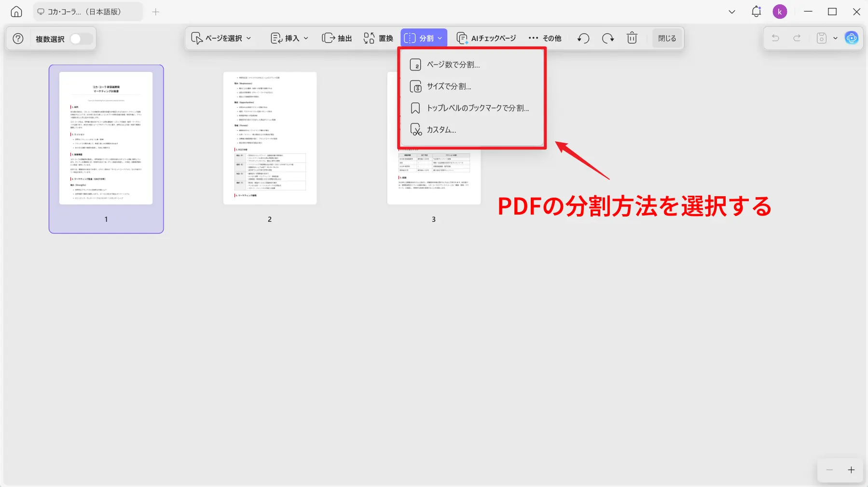Zoom in thumbnails with plus

pyautogui.click(x=851, y=470)
